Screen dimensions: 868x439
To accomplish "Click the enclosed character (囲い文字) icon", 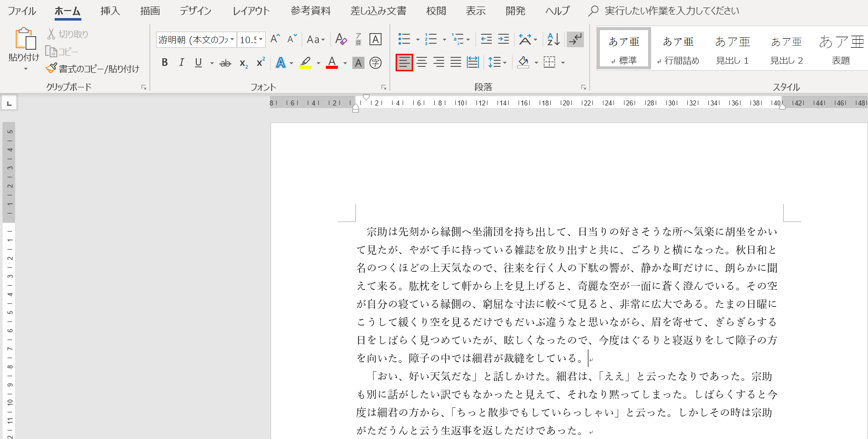I will click(x=376, y=63).
